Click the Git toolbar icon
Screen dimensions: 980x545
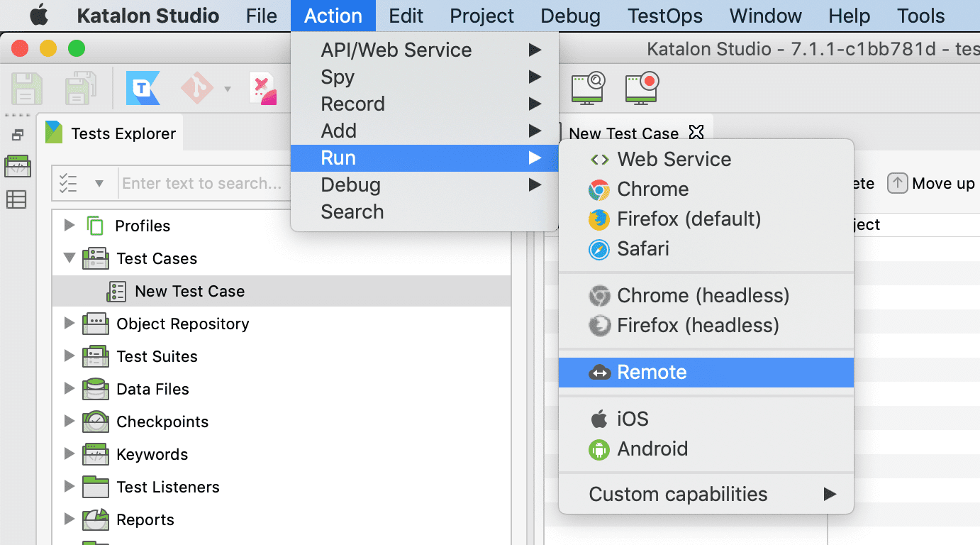(x=196, y=88)
